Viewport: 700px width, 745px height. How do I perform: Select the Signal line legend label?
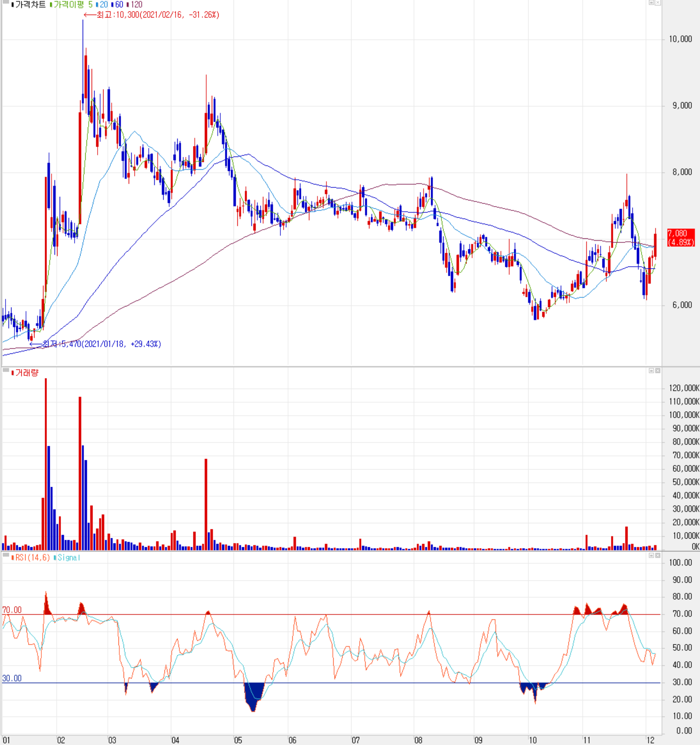click(x=69, y=557)
